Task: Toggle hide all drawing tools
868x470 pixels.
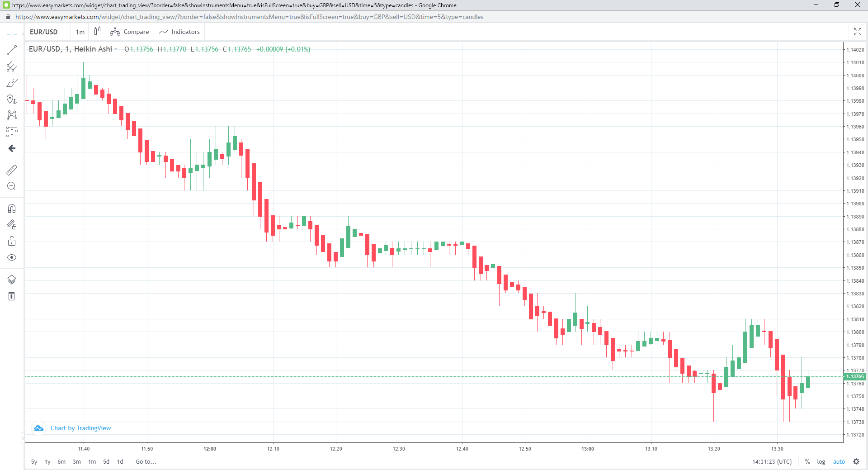Action: point(12,257)
